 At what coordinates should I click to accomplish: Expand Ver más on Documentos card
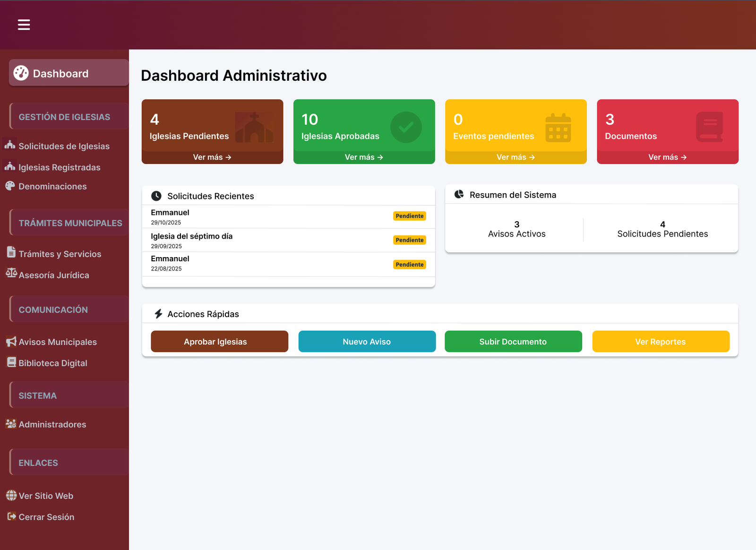pos(667,157)
